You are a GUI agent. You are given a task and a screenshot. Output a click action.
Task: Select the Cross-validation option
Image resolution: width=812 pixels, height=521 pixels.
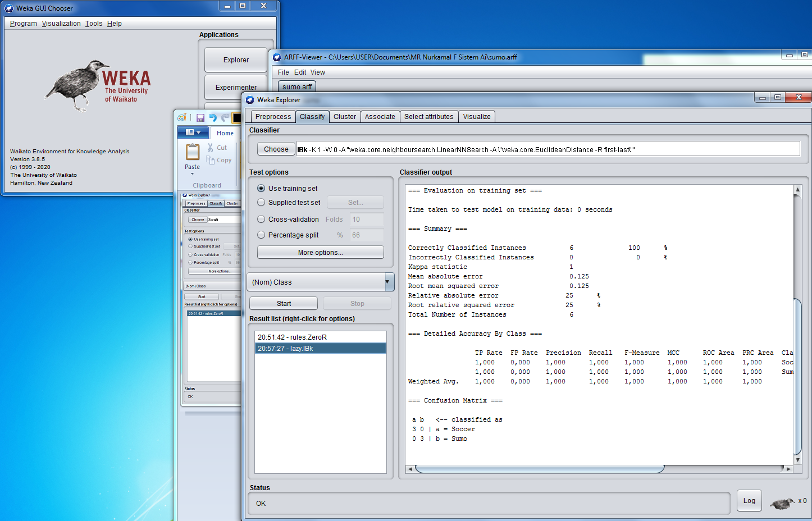(x=261, y=219)
